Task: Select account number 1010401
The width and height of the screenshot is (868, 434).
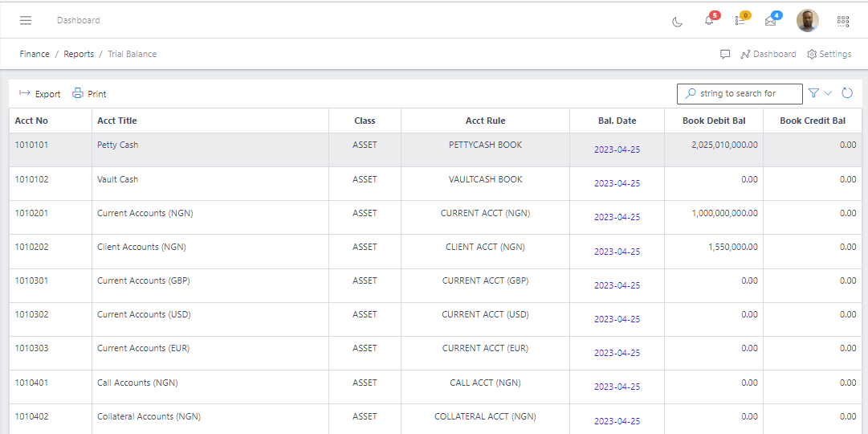Action: (31, 383)
